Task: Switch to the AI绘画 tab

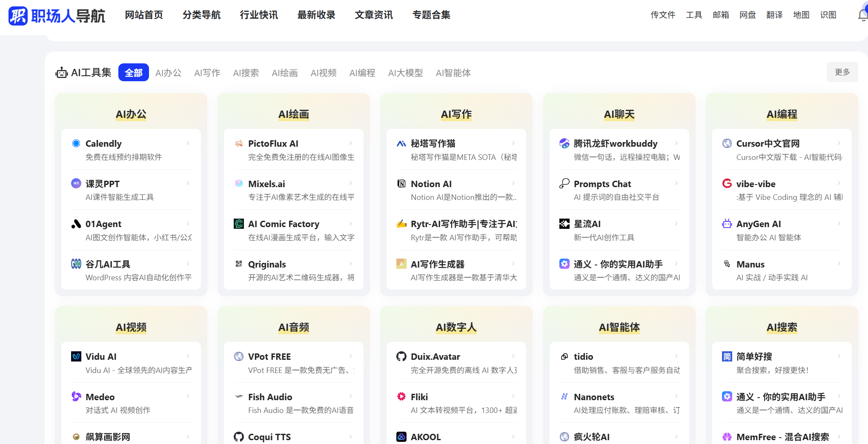Action: click(285, 73)
